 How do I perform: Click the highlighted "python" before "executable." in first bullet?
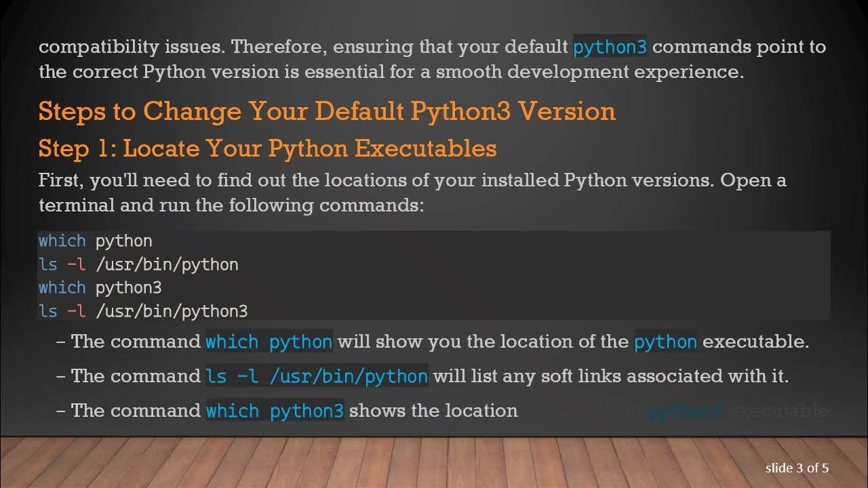click(x=665, y=342)
